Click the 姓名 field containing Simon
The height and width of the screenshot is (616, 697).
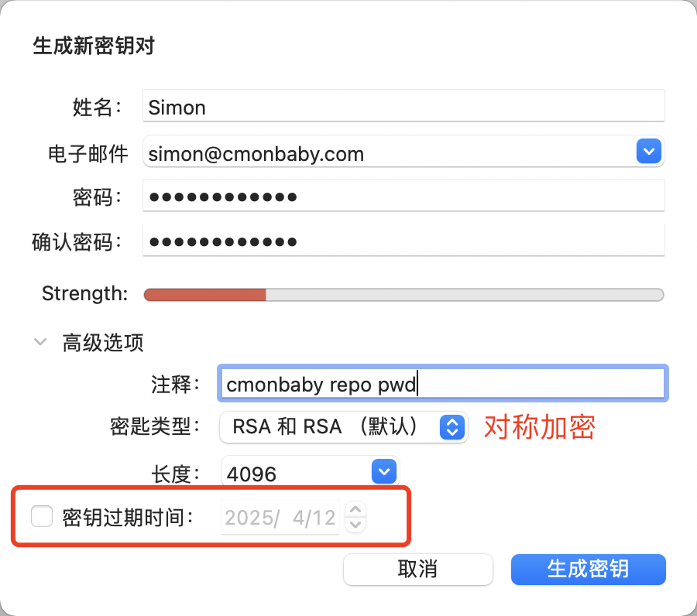point(403,106)
